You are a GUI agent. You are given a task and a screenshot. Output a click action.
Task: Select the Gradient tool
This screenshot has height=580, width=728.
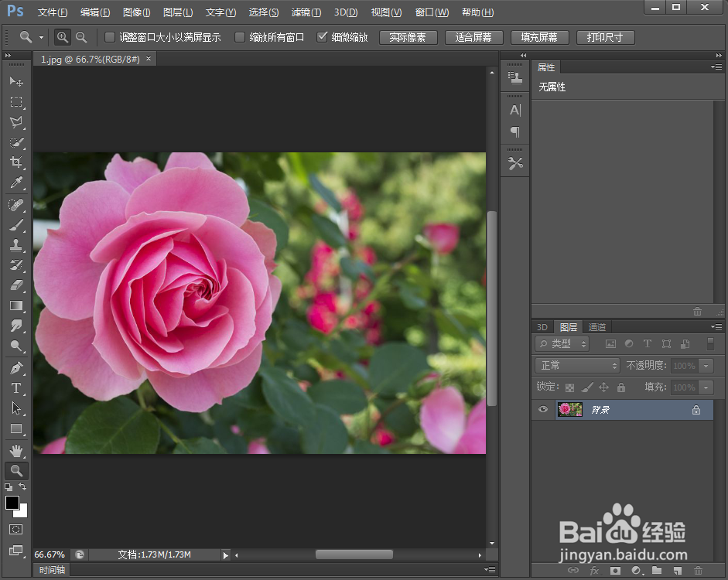click(x=16, y=305)
